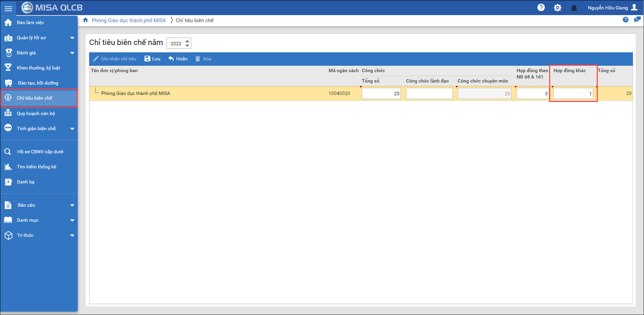Increase the year with the up stepper arrow

pos(187,41)
